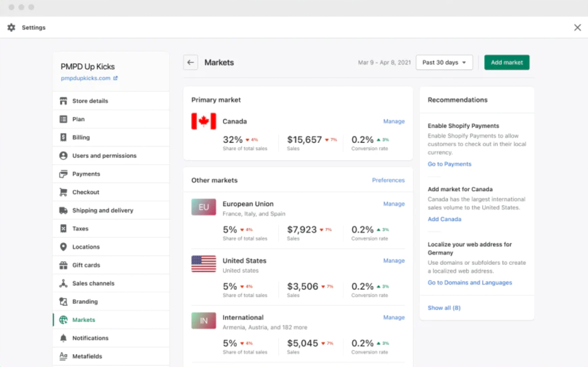Select Branding in the sidebar
The image size is (588, 367).
[111, 301]
